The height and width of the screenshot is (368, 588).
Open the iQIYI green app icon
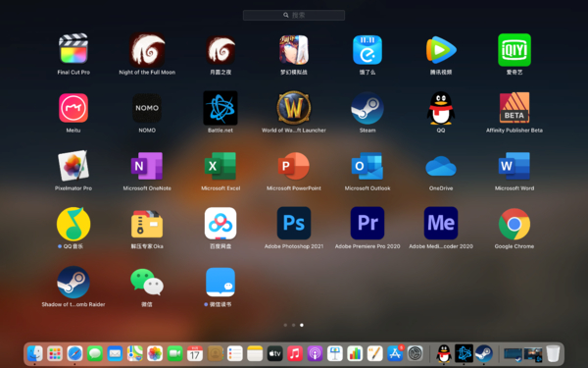(514, 50)
